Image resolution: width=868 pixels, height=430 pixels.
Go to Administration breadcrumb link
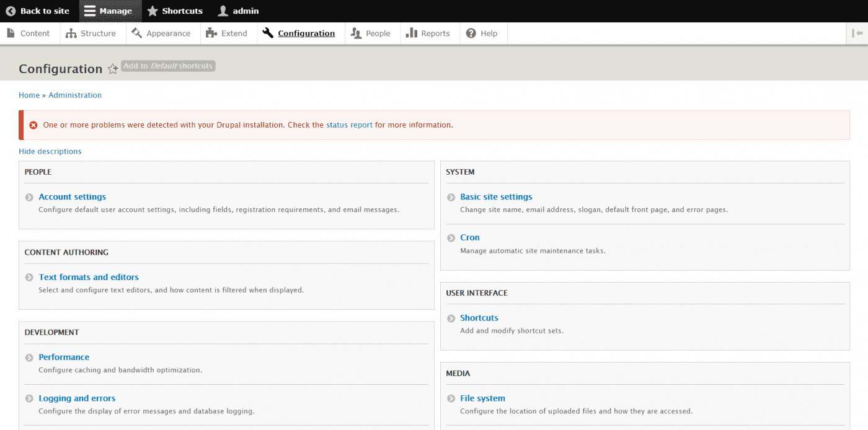(75, 95)
